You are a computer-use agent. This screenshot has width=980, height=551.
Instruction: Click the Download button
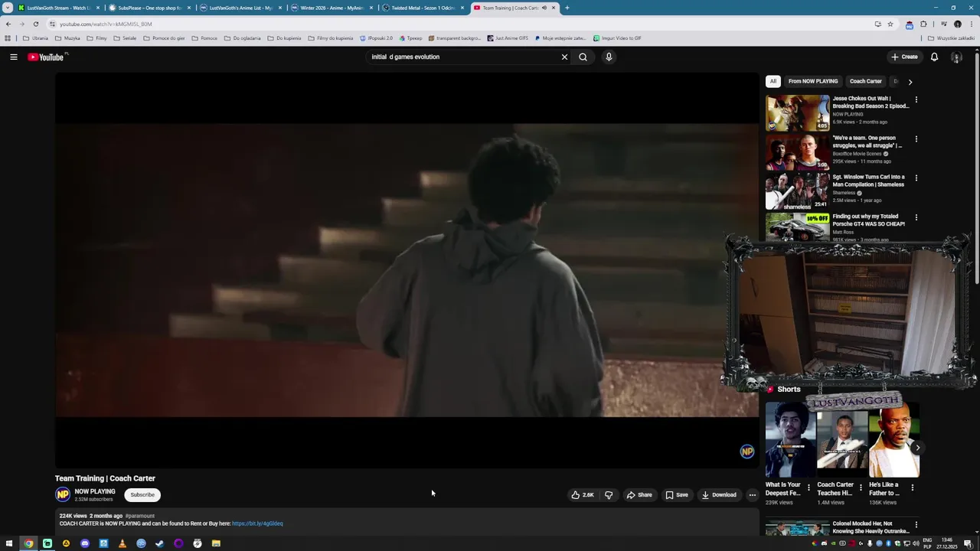click(x=719, y=494)
